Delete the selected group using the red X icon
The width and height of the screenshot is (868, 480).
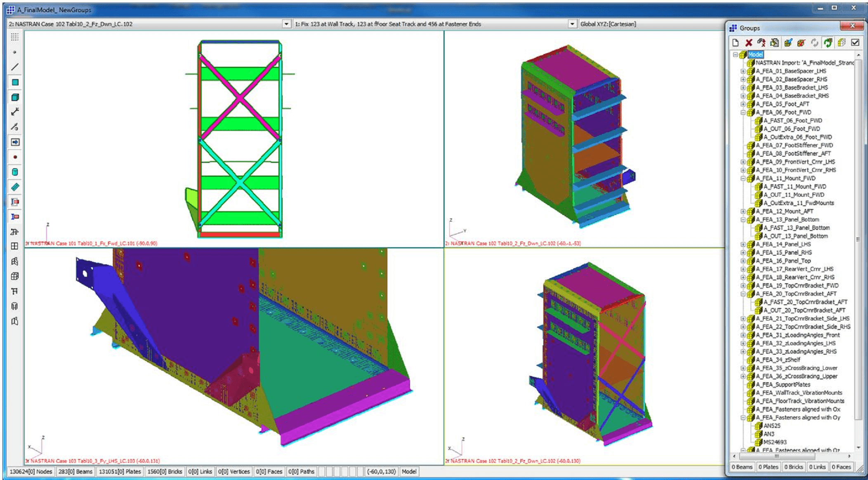(748, 43)
